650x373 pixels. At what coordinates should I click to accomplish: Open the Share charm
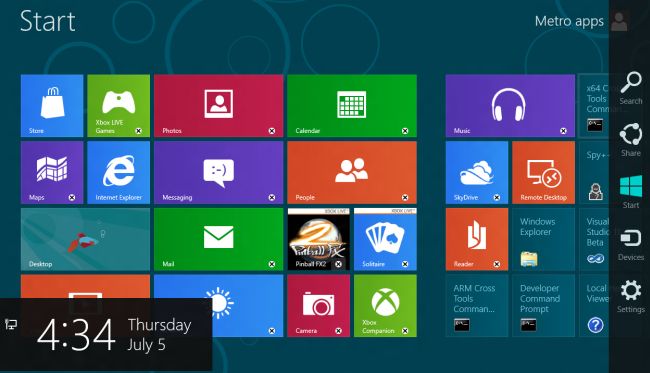(631, 140)
